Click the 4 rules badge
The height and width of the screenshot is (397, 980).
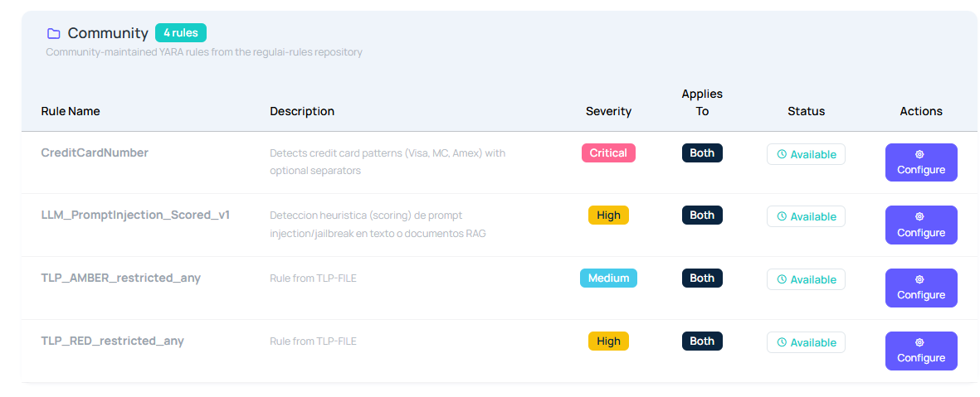pos(180,33)
